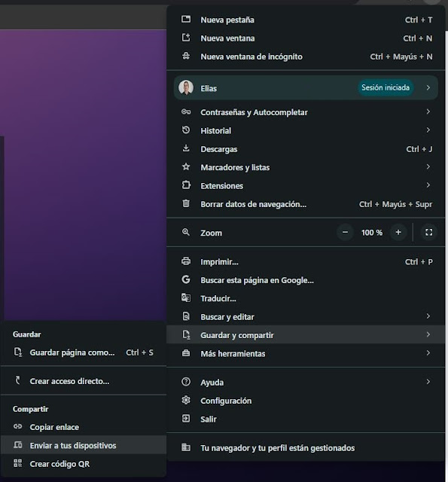Choose Crear acceso directo
This screenshot has width=448, height=482.
tap(84, 381)
